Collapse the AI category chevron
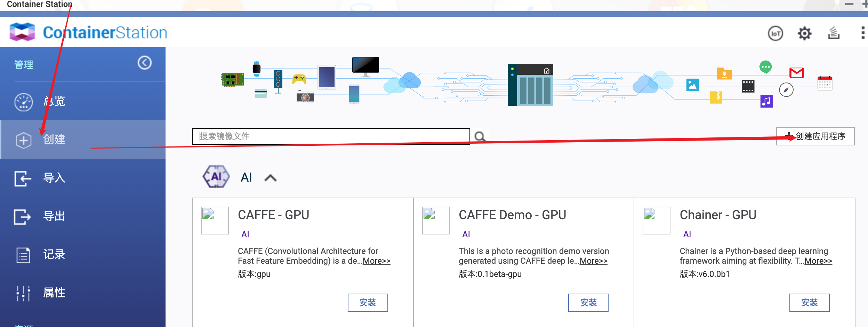This screenshot has width=868, height=327. click(270, 178)
